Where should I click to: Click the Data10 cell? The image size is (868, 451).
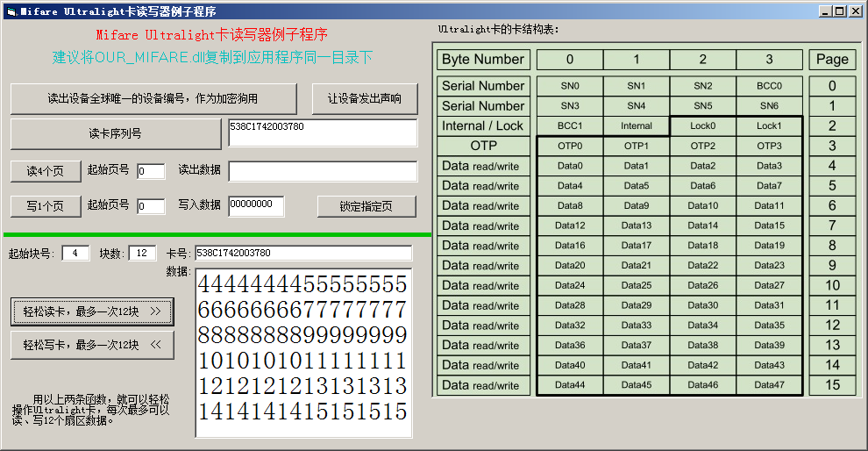[703, 205]
